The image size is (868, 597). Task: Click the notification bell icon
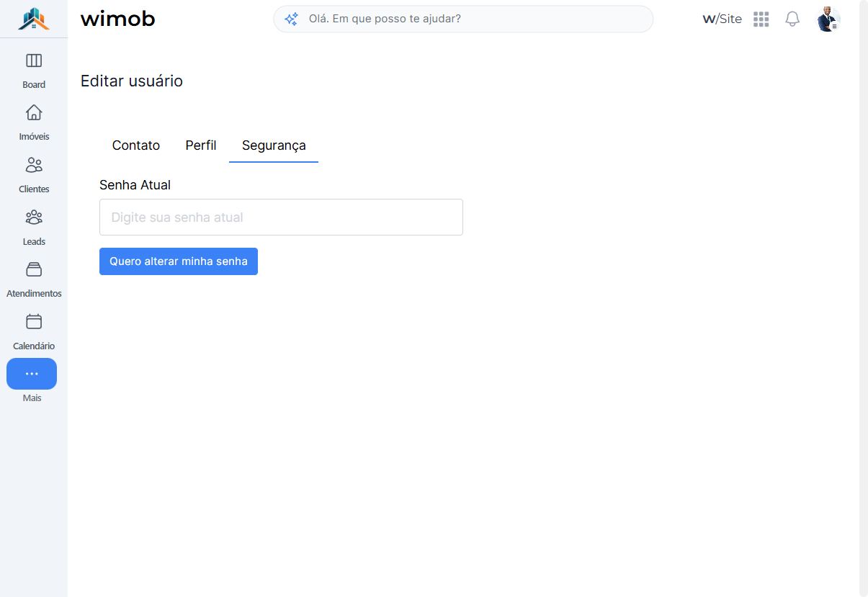792,19
